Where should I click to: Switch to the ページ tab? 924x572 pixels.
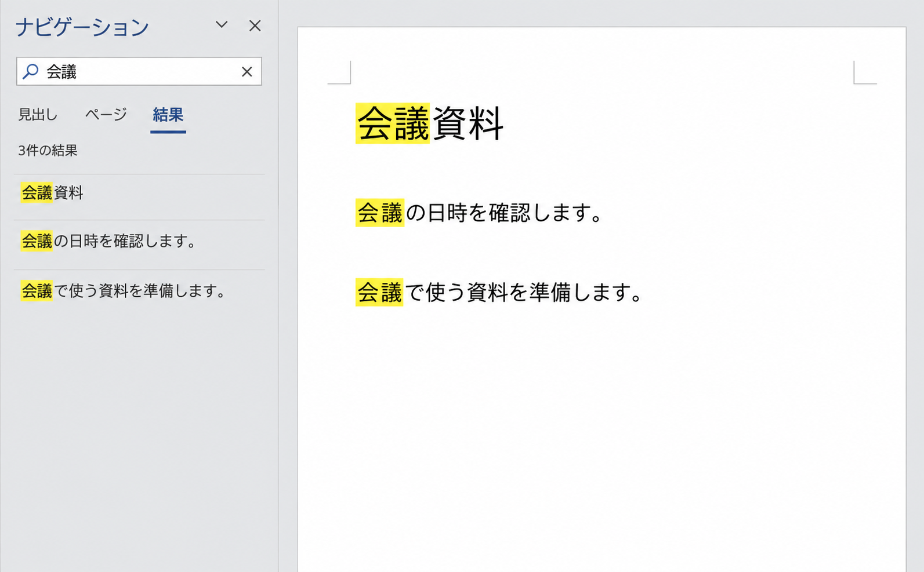coord(106,115)
